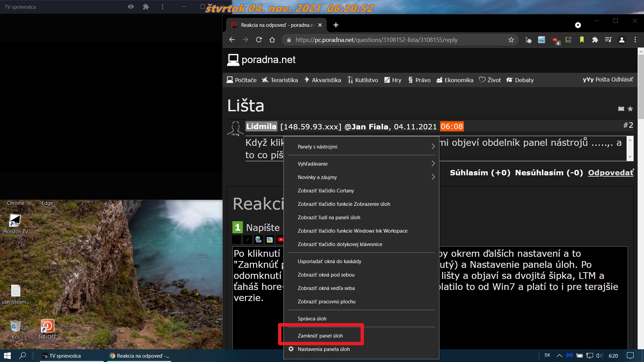Expand Vyhľadávanie submenu arrow
The height and width of the screenshot is (362, 644).
(x=433, y=164)
